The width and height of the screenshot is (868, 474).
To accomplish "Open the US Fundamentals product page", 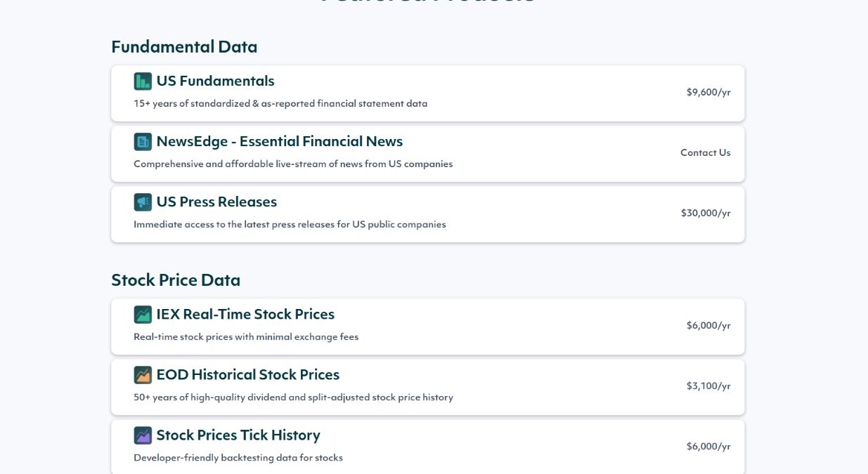I will click(216, 81).
